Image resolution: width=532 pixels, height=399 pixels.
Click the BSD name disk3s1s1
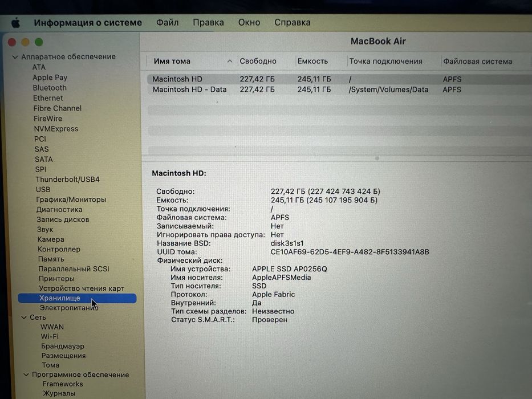click(287, 243)
